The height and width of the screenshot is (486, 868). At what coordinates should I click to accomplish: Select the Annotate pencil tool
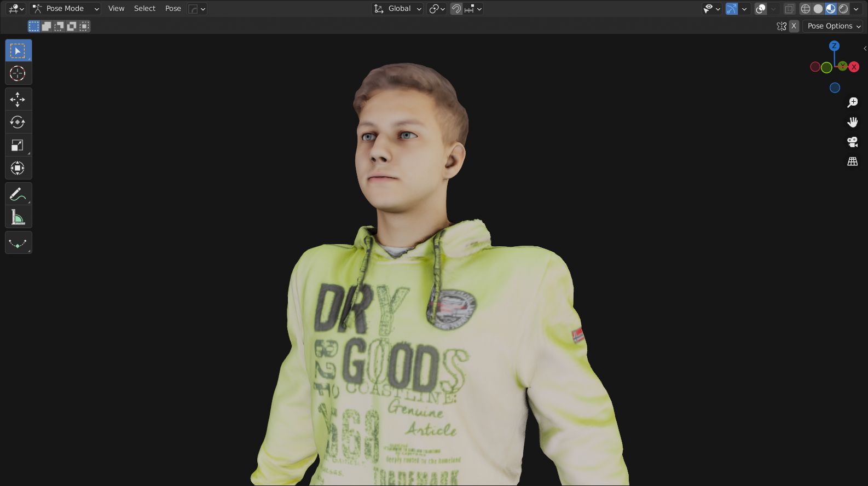[x=18, y=194]
